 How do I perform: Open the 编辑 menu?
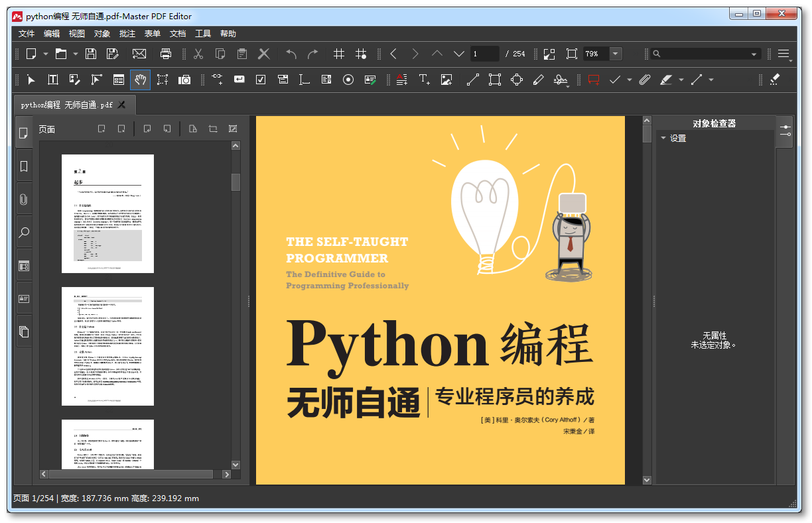pyautogui.click(x=52, y=34)
